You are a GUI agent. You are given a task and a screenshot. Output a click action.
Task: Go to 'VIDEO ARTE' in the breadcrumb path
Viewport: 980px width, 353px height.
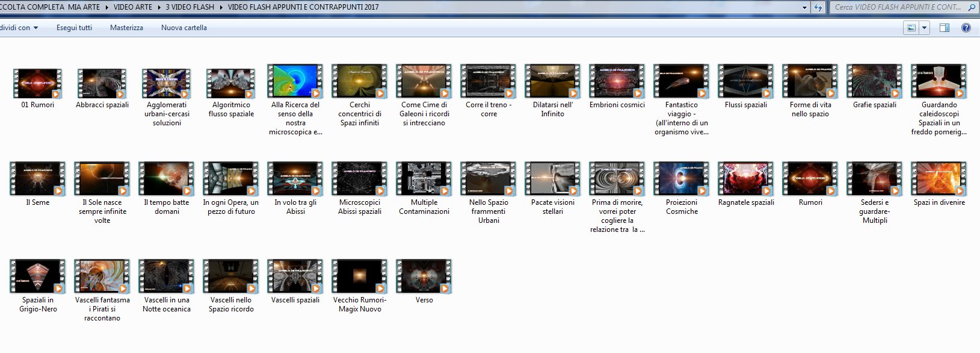coord(133,7)
